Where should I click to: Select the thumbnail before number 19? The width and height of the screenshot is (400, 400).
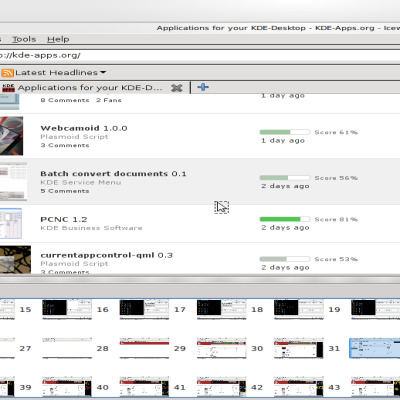coord(299,309)
